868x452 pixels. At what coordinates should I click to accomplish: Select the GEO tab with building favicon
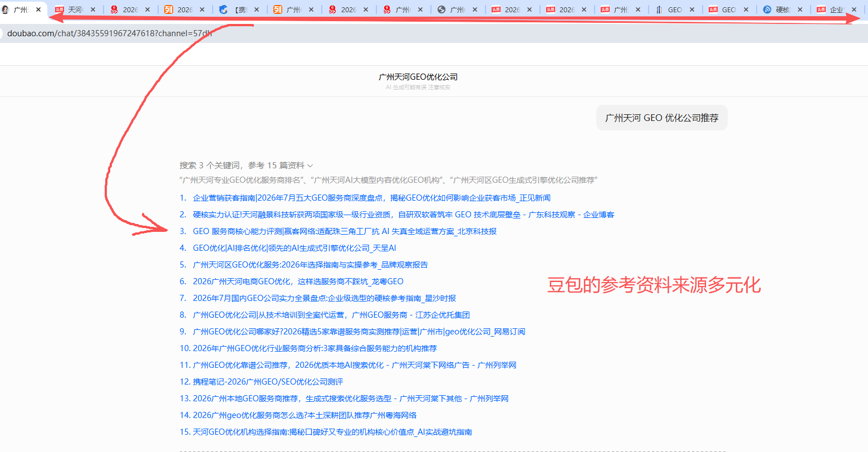click(x=675, y=9)
